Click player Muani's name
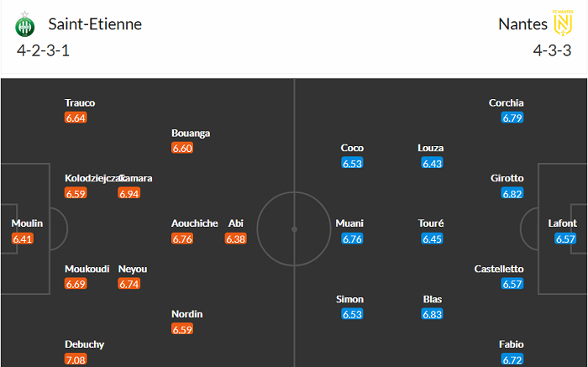This screenshot has height=367, width=588. point(352,223)
